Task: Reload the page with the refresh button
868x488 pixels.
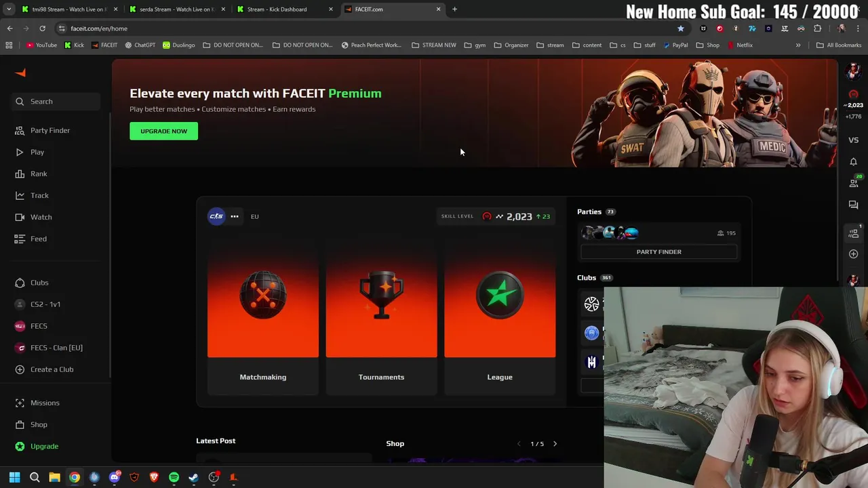Action: [42, 28]
